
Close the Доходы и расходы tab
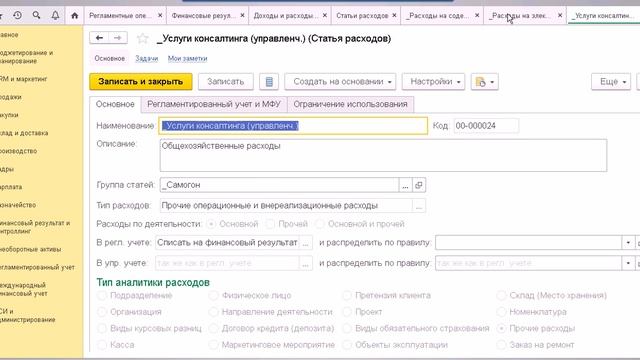(325, 16)
